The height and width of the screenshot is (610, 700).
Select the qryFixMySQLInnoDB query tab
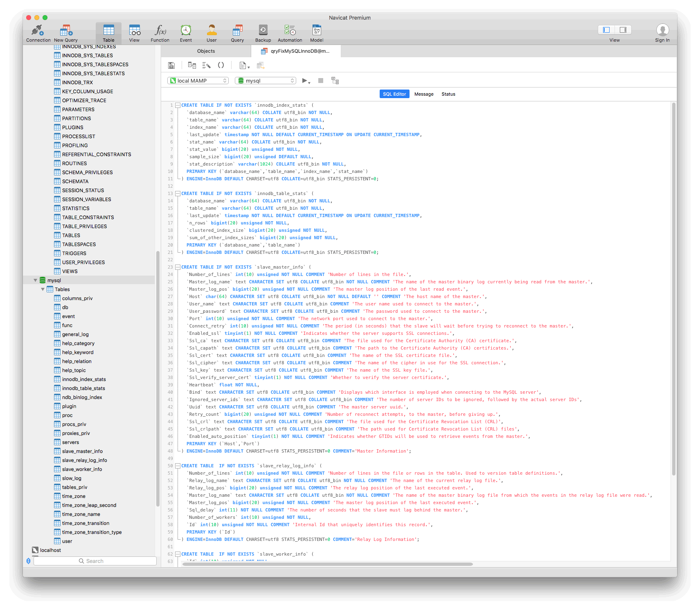[x=296, y=51]
